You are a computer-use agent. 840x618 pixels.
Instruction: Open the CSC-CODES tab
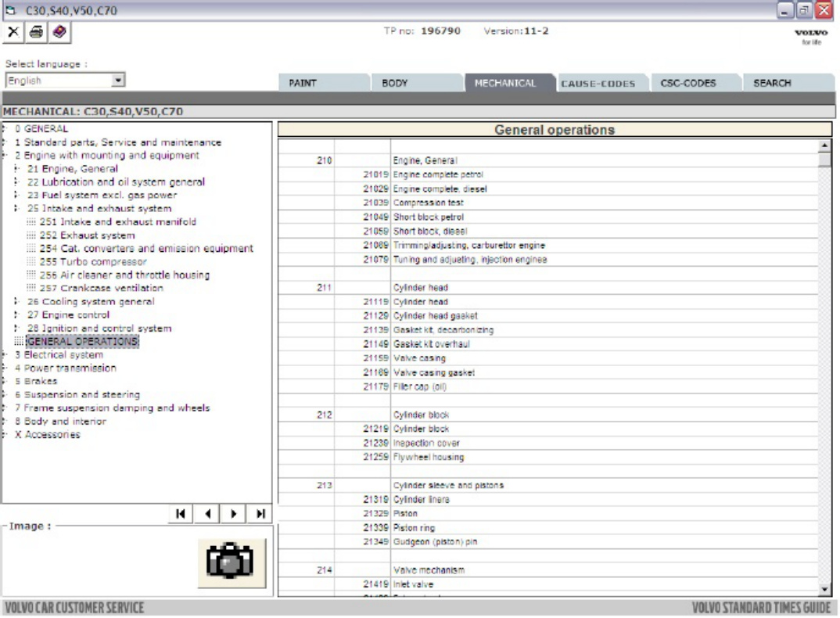pos(695,83)
